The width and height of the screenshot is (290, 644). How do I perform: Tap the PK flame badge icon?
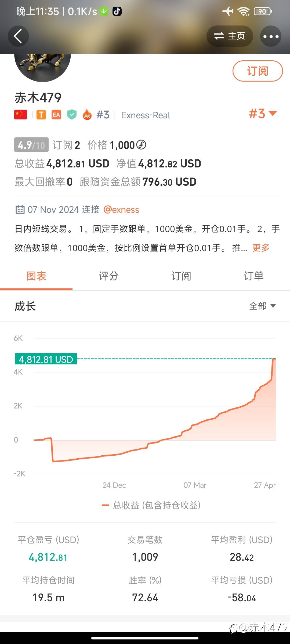click(87, 115)
